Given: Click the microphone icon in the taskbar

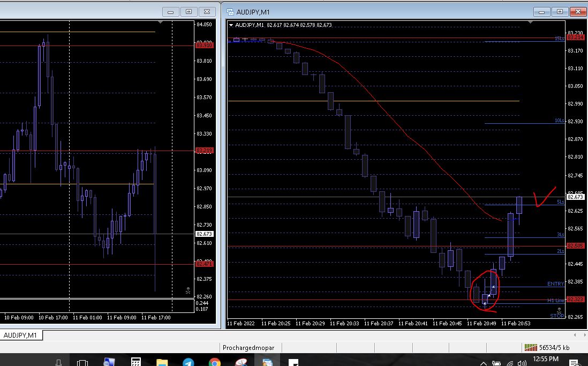Looking at the screenshot, I should tap(58, 363).
